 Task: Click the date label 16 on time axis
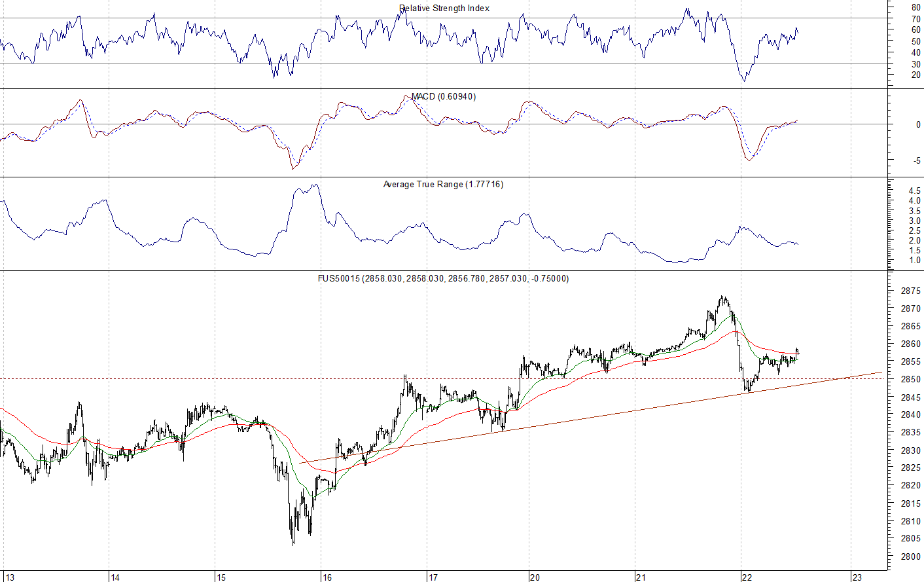(327, 577)
